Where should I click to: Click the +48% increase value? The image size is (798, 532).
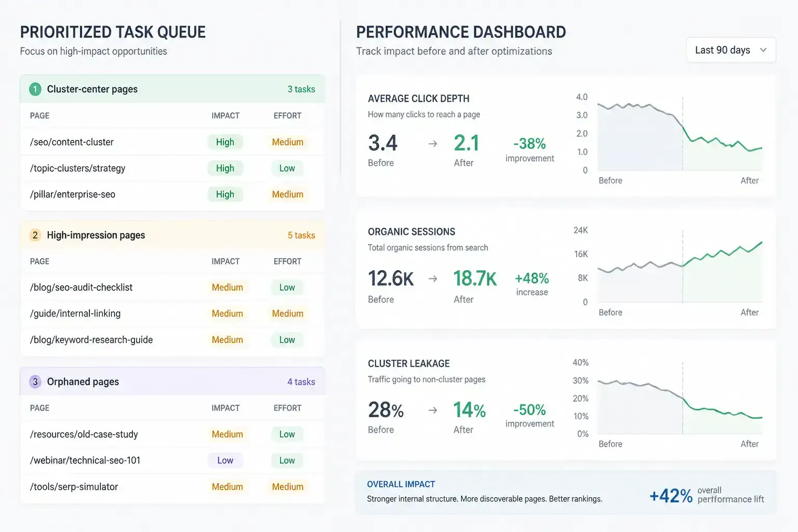point(532,278)
